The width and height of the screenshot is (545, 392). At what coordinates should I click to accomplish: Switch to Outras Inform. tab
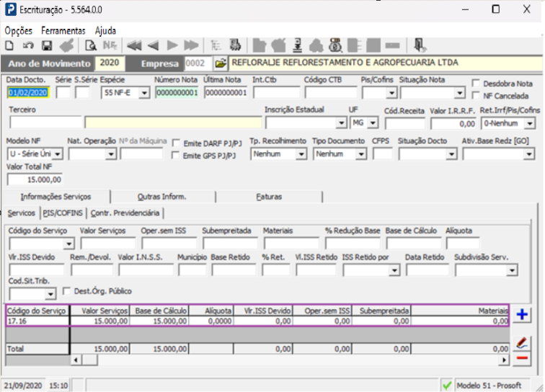tap(162, 197)
